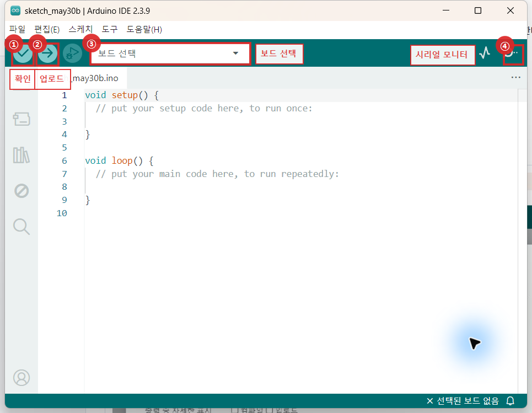Open the 도구 menu

110,29
